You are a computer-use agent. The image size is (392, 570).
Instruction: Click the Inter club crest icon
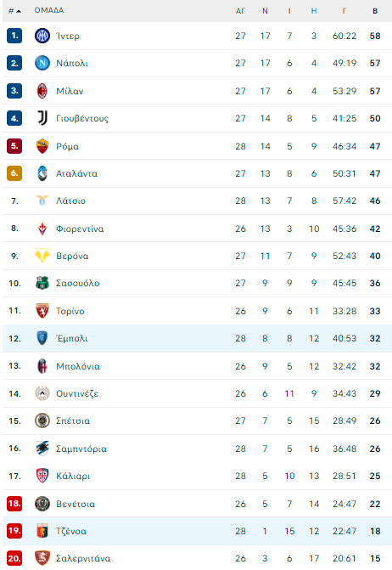click(x=42, y=36)
